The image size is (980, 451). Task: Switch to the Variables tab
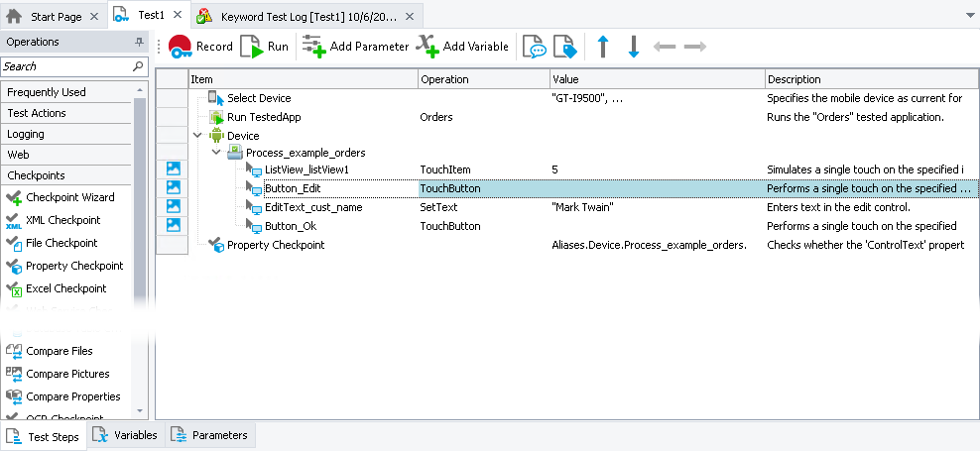126,435
